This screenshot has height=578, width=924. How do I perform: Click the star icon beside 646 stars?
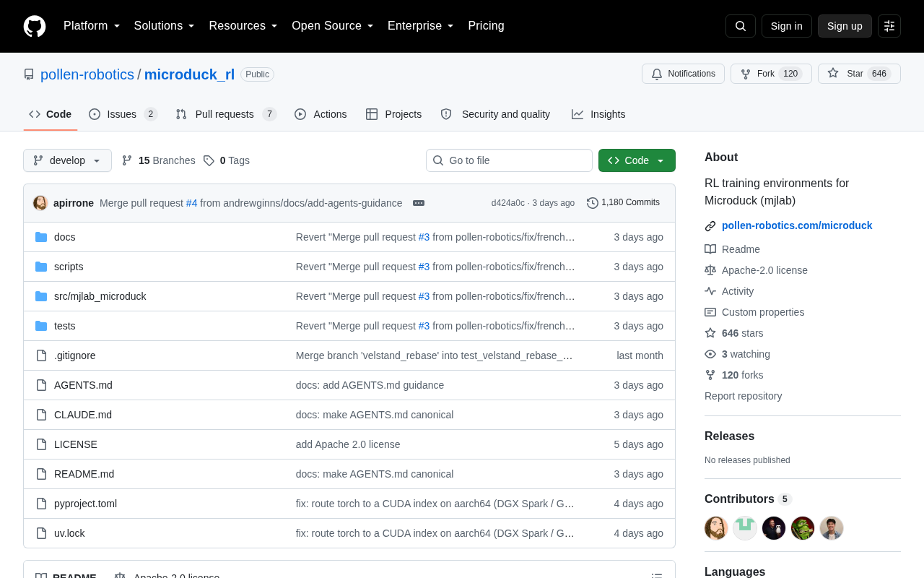(710, 333)
